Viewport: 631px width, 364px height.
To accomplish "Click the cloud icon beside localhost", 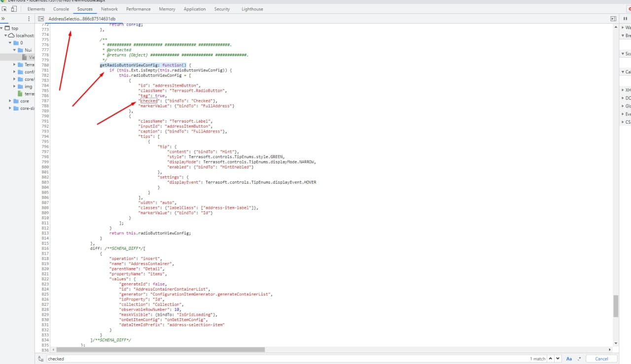I will [x=11, y=35].
